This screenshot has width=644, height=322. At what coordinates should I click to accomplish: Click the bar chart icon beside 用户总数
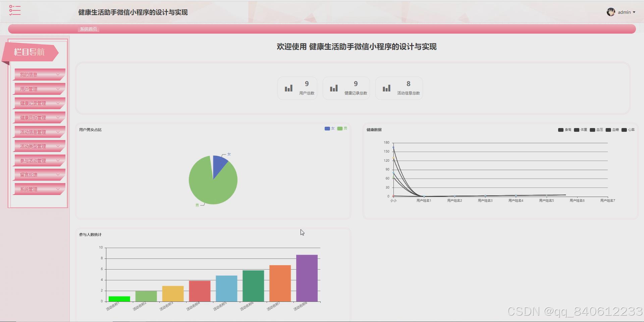288,88
